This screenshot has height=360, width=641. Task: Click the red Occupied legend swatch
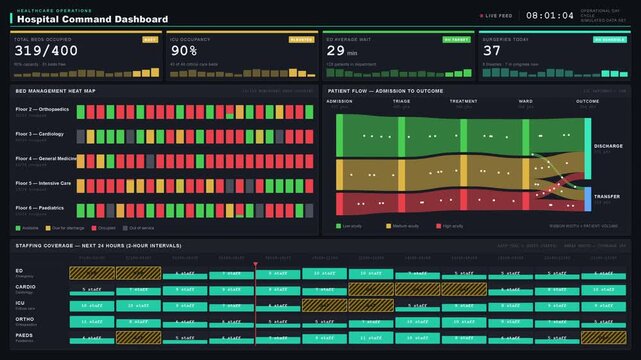94,228
